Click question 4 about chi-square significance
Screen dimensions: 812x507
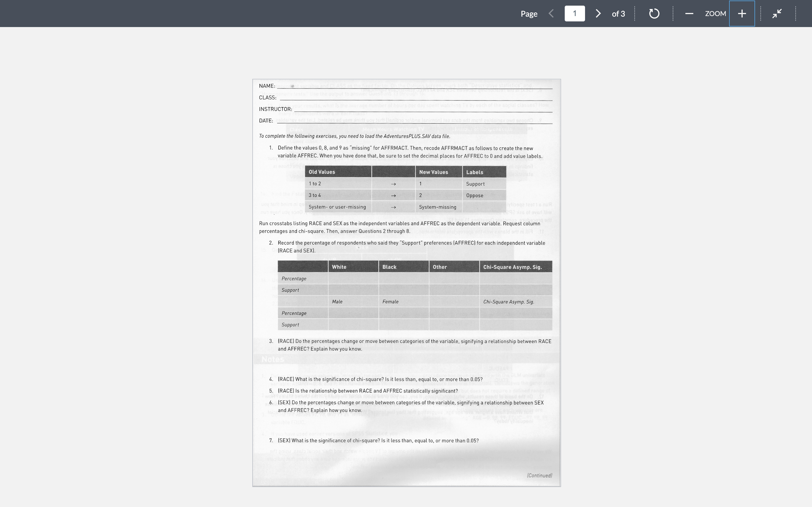(x=380, y=379)
